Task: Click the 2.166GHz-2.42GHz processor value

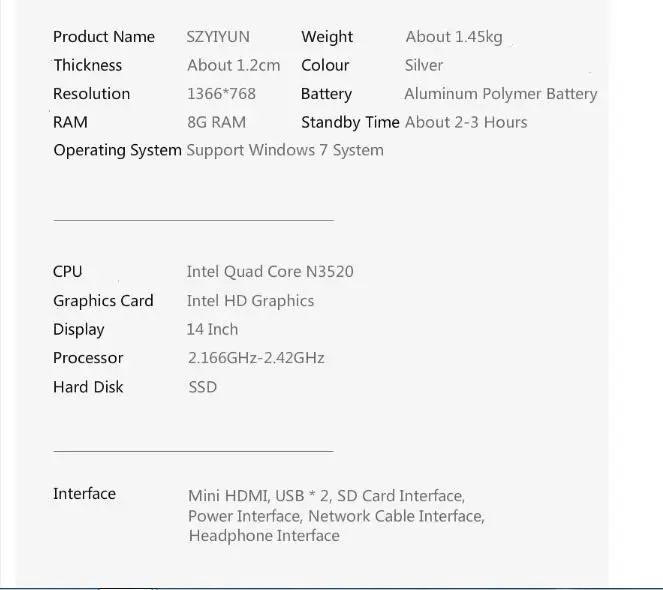Action: [x=256, y=358]
